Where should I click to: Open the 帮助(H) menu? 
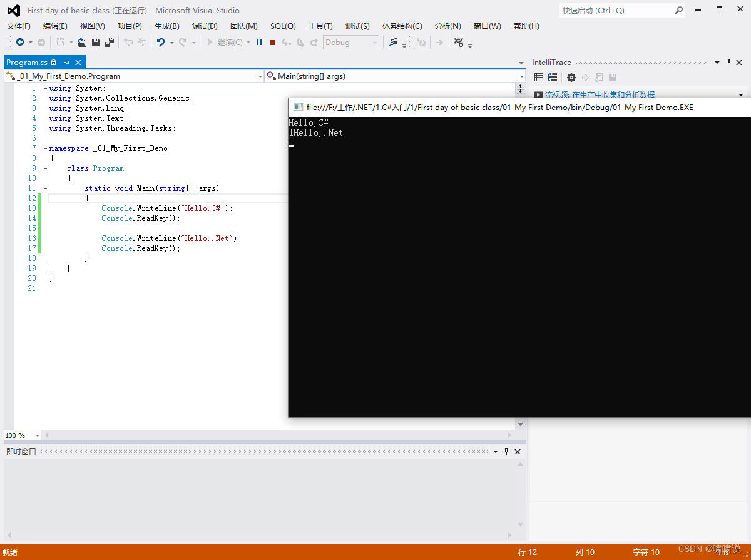click(x=526, y=26)
